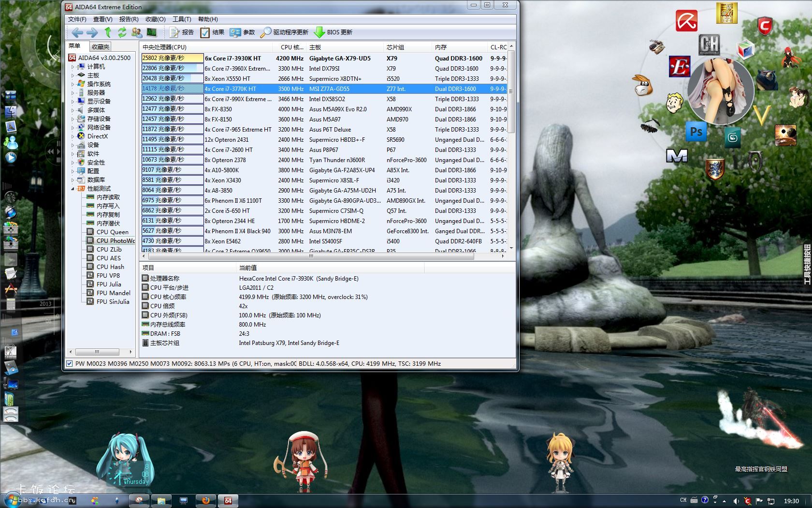Click the green Up arrow toolbar icon
This screenshot has width=812, height=508.
pyautogui.click(x=108, y=32)
